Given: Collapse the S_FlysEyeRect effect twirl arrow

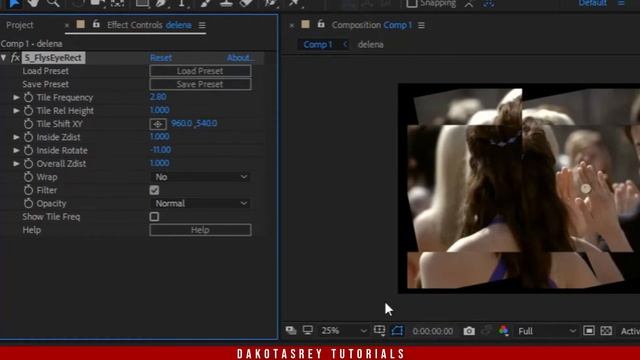Looking at the screenshot, I should (4, 58).
